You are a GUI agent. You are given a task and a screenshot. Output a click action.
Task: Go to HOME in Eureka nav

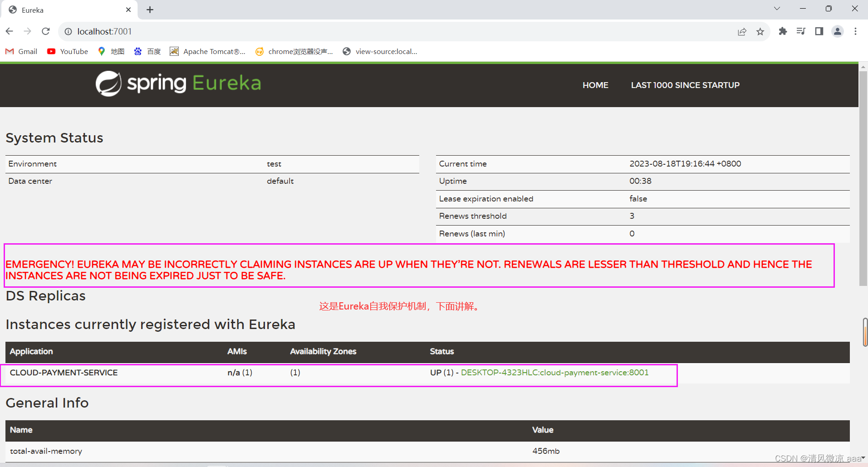point(595,85)
